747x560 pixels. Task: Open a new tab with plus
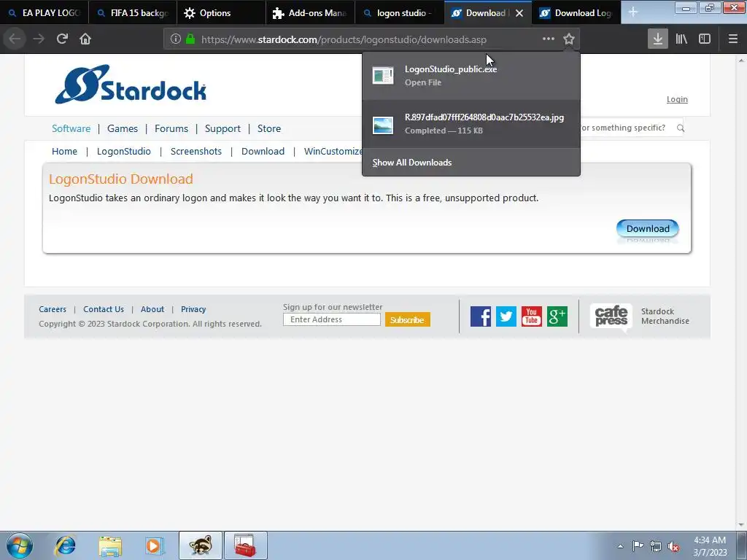632,12
